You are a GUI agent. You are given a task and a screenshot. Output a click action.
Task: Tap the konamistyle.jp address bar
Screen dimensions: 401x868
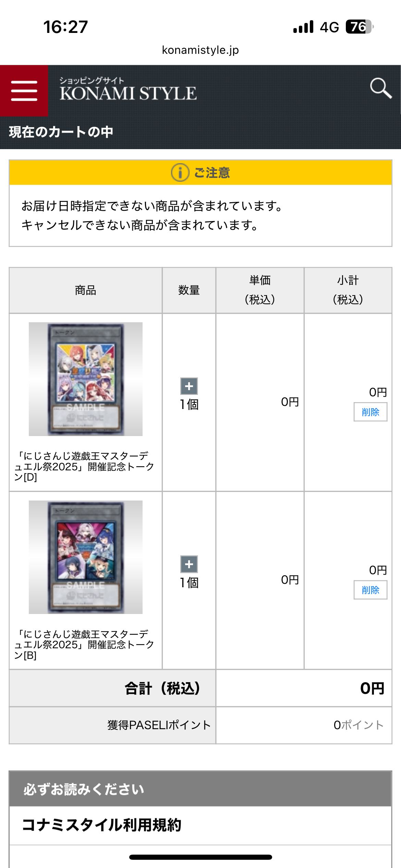tap(200, 50)
